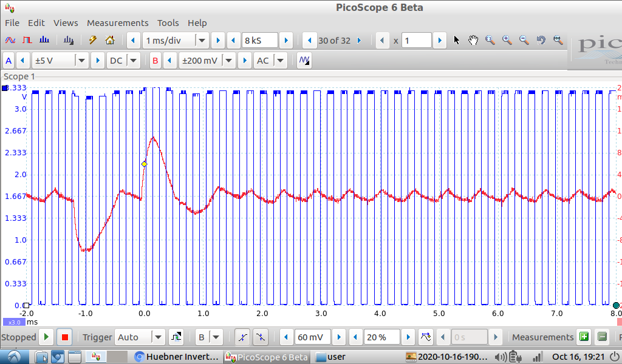Open the Tools menu

coord(168,23)
